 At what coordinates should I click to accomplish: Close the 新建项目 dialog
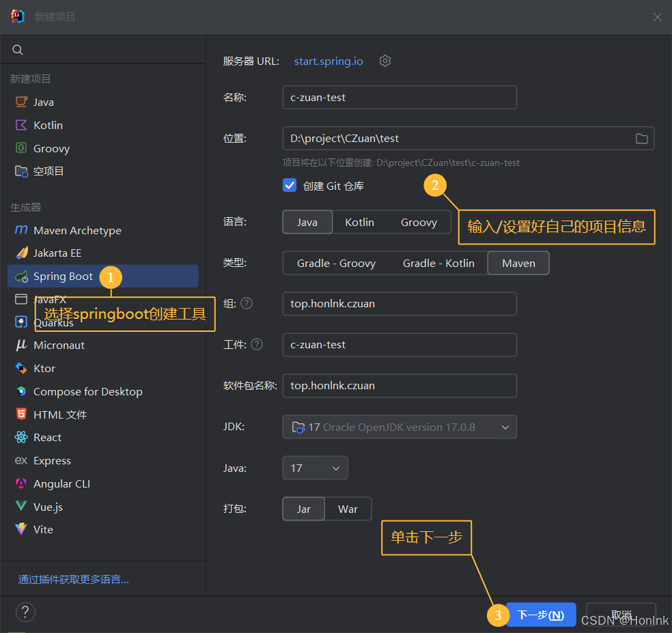(658, 16)
